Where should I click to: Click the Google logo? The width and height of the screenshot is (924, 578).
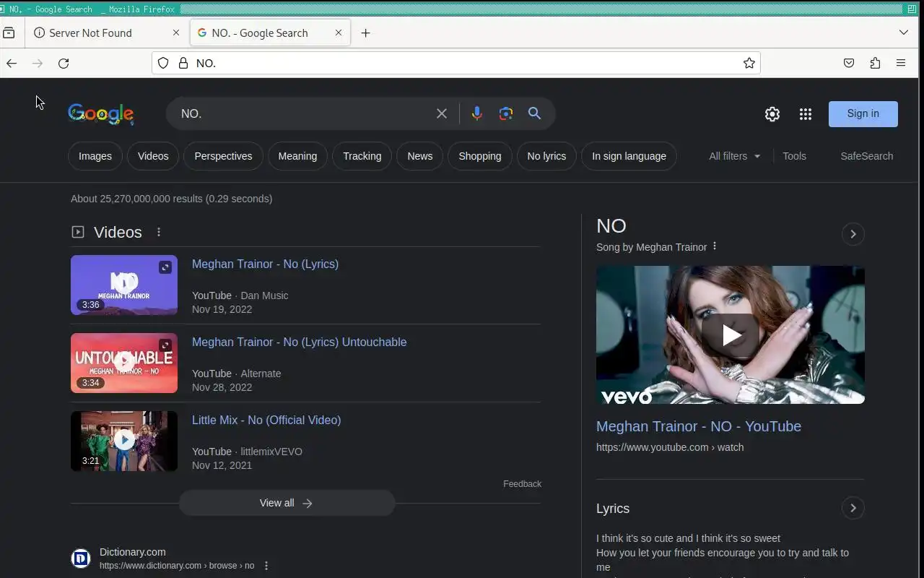click(x=100, y=113)
